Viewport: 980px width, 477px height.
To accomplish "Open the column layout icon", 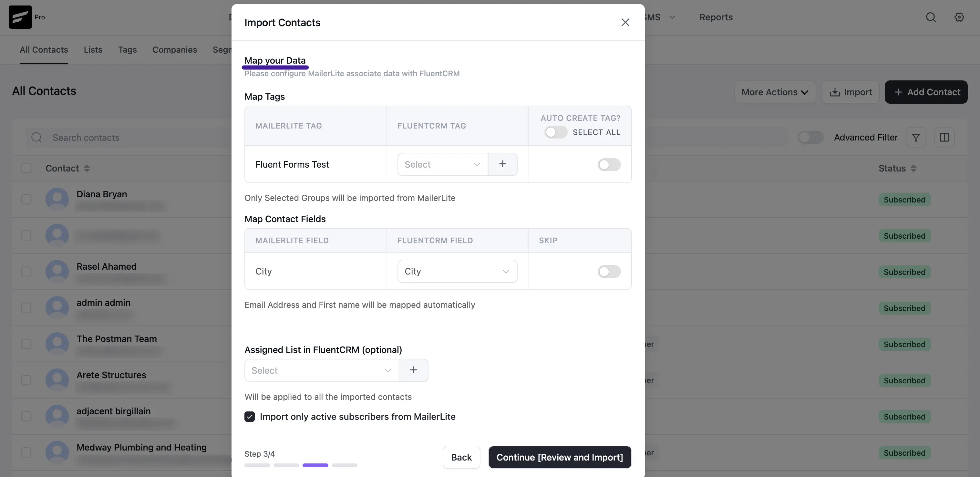I will coord(944,137).
